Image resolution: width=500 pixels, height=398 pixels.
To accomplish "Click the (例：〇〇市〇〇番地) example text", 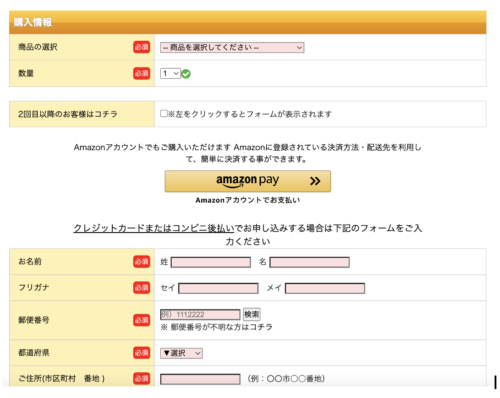I will [286, 379].
